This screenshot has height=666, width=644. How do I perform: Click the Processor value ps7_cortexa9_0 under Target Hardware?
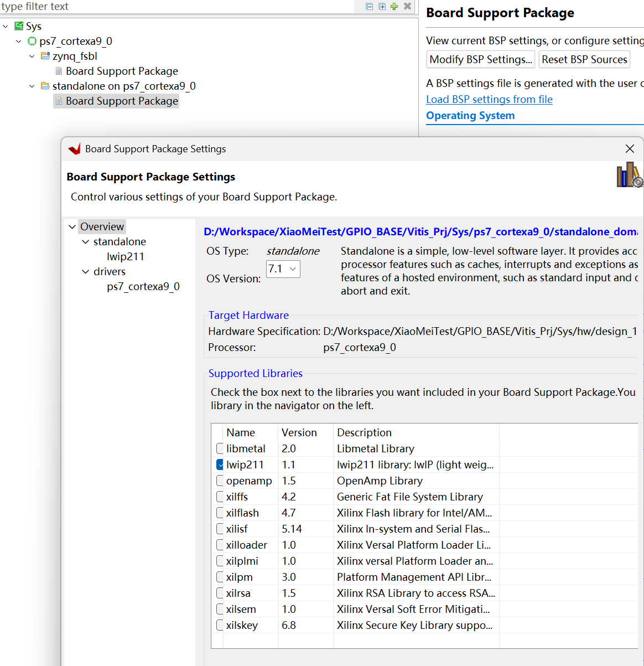click(360, 347)
